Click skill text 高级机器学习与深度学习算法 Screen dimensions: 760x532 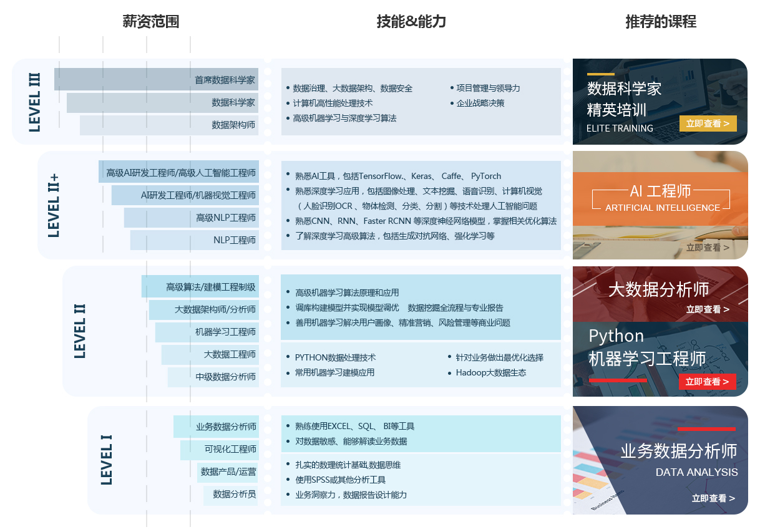pyautogui.click(x=344, y=118)
